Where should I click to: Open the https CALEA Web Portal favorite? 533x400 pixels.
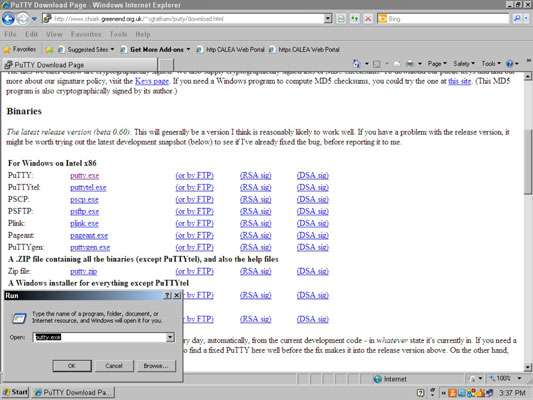(304, 50)
